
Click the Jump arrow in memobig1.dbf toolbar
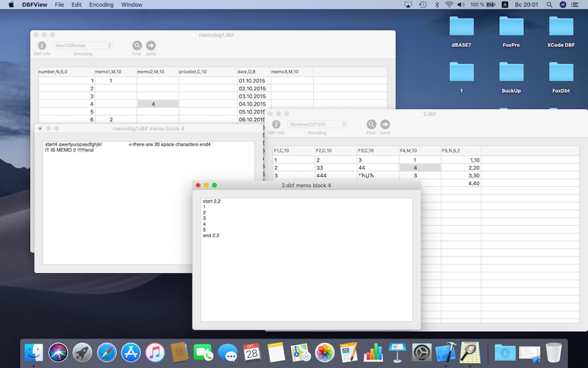pyautogui.click(x=151, y=46)
